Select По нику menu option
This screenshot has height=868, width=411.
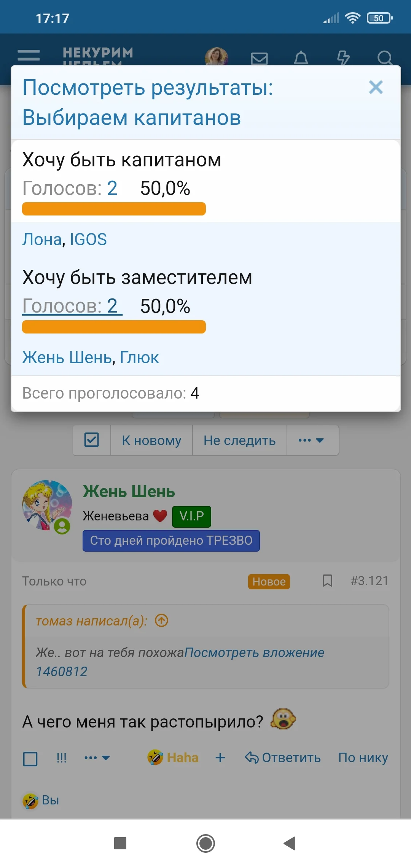point(363,758)
